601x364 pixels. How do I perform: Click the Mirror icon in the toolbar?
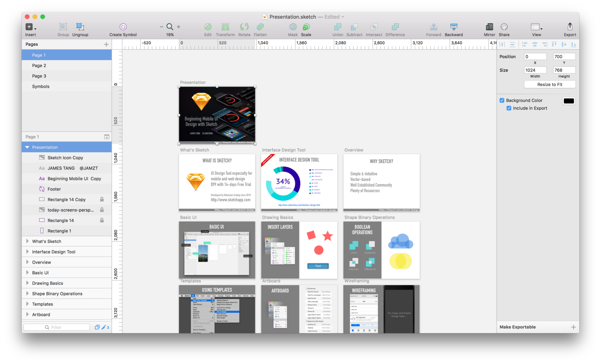pyautogui.click(x=489, y=27)
